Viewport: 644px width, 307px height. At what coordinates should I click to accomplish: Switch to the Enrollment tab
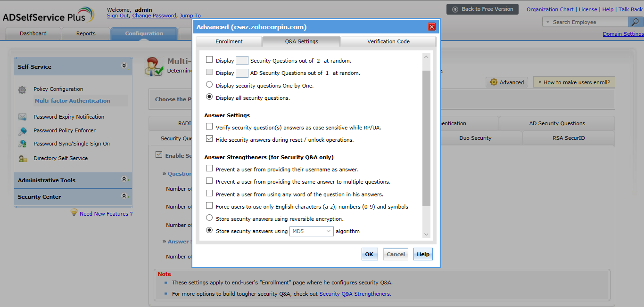[229, 41]
